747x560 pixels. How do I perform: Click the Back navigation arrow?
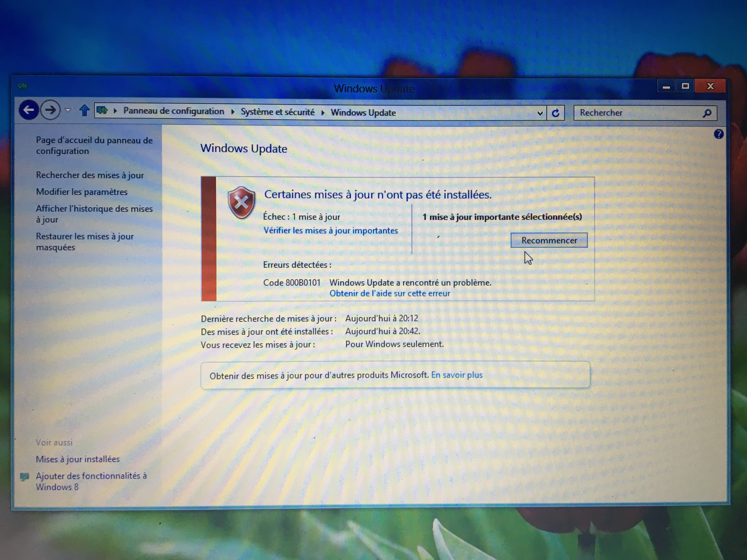[29, 110]
